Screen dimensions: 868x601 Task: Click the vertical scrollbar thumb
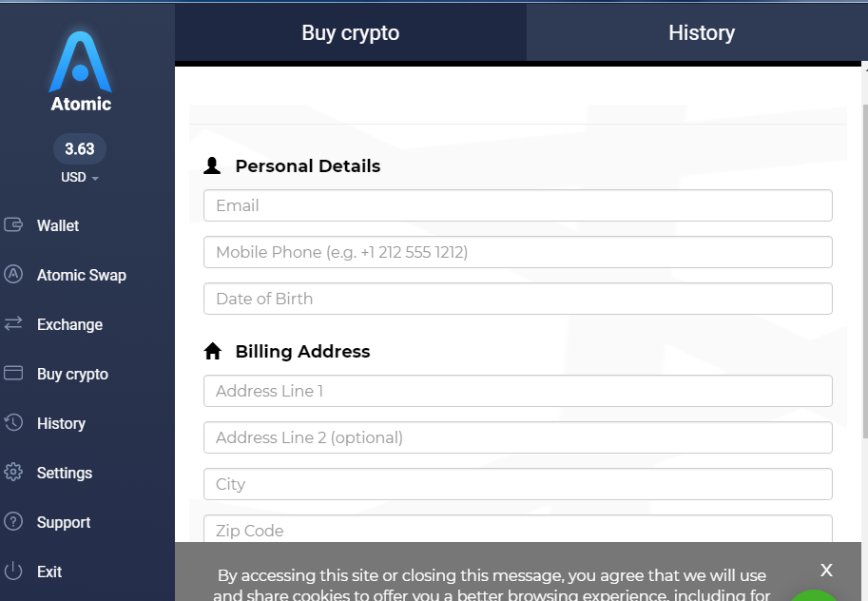(x=865, y=271)
